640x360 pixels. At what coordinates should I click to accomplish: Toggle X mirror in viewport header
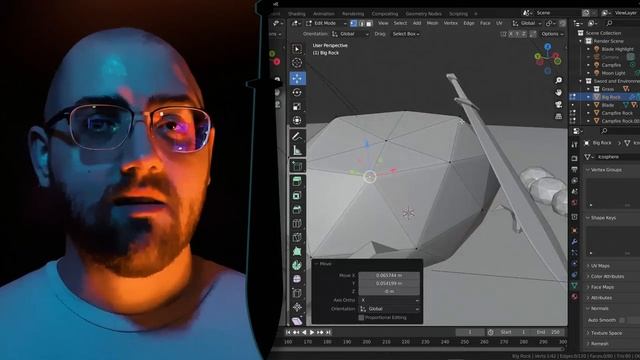tap(510, 34)
